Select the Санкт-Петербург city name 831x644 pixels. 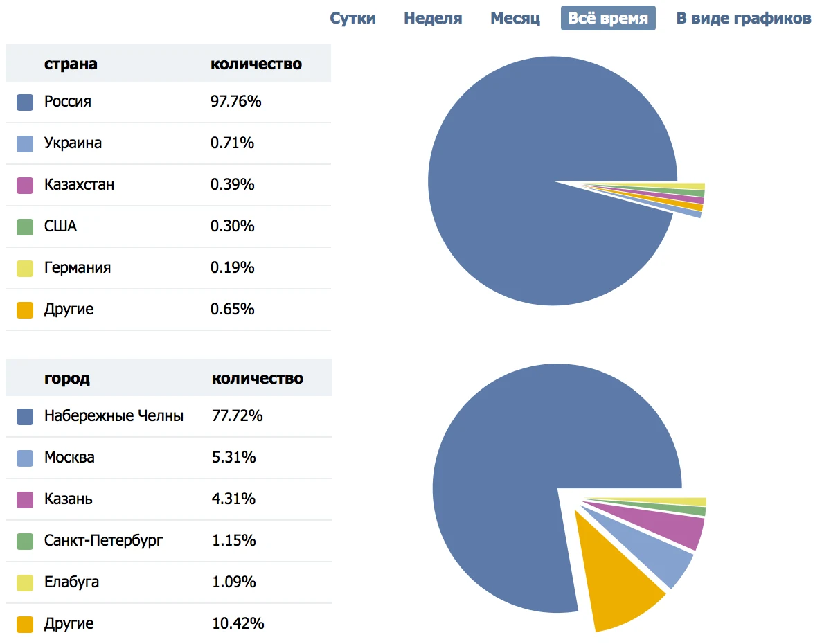tap(104, 540)
